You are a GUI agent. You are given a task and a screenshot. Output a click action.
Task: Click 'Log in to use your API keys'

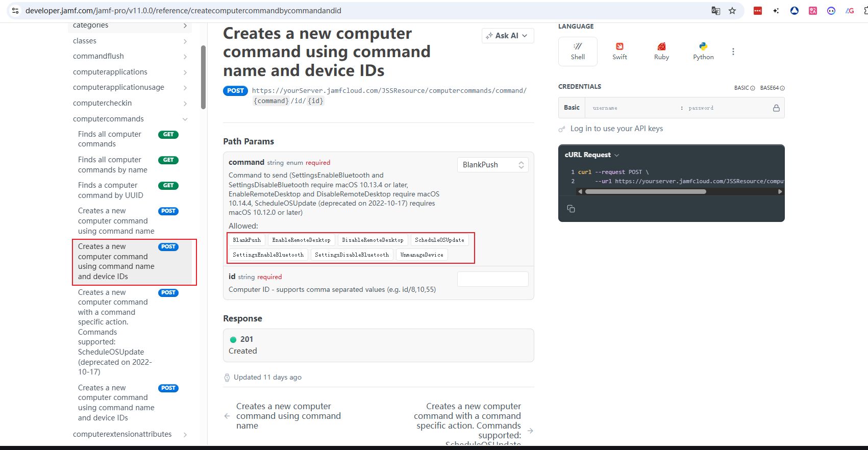[x=616, y=129]
